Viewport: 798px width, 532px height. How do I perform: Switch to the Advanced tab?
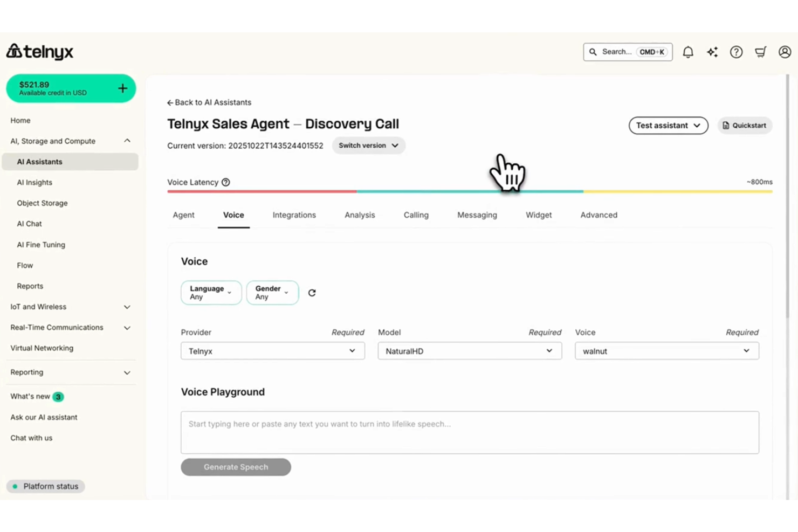point(598,215)
